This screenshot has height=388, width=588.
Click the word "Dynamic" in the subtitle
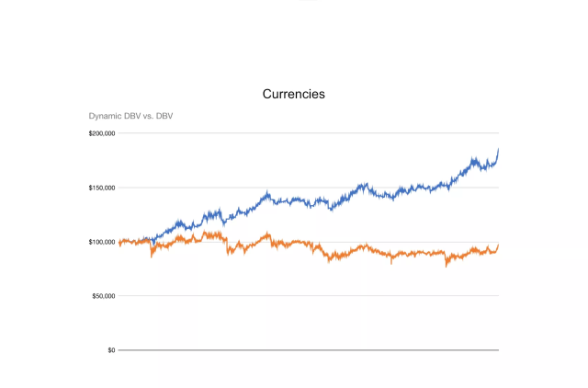pyautogui.click(x=106, y=116)
